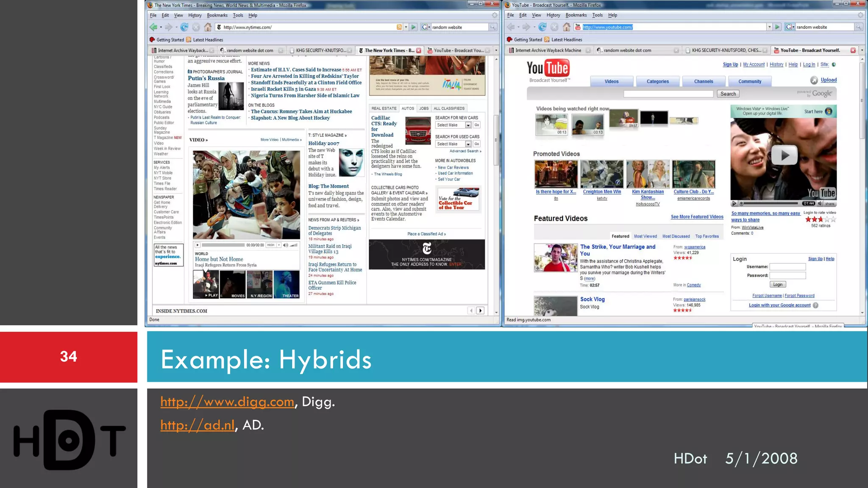Click the green back arrow in NYTimes window
This screenshot has width=868, height=488.
tap(153, 27)
